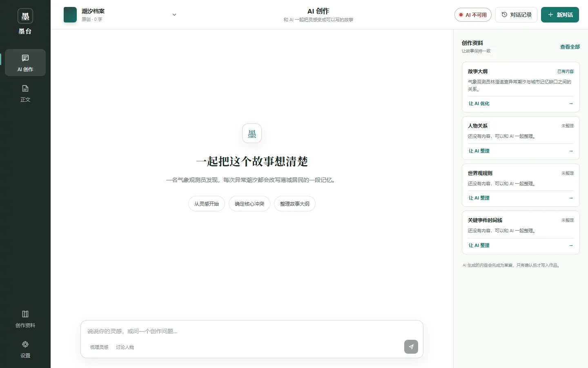
Task: Click the 关键事件时间线 card title
Action: (x=485, y=220)
